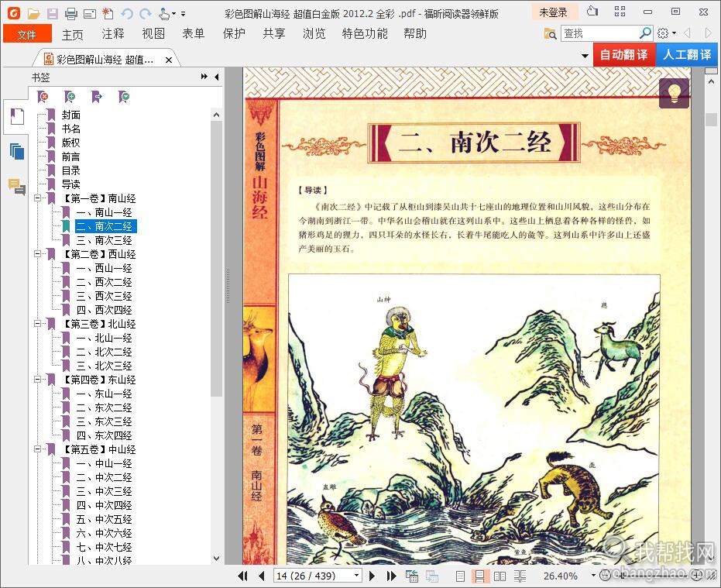Go to the previous page
721x588 pixels.
click(262, 576)
